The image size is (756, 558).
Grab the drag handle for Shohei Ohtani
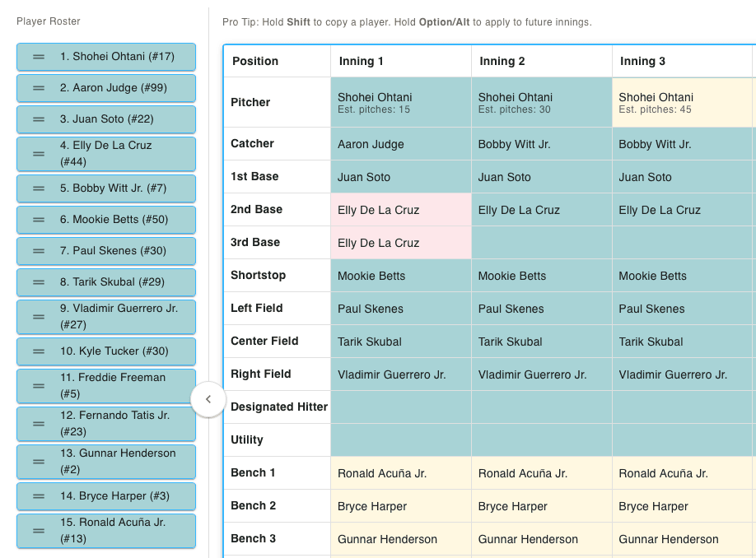pos(38,57)
